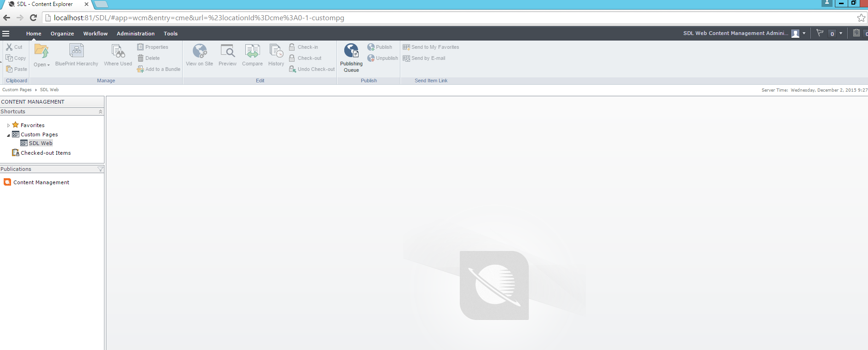The width and height of the screenshot is (868, 350).
Task: Open the Open button dropdown
Action: pos(41,64)
